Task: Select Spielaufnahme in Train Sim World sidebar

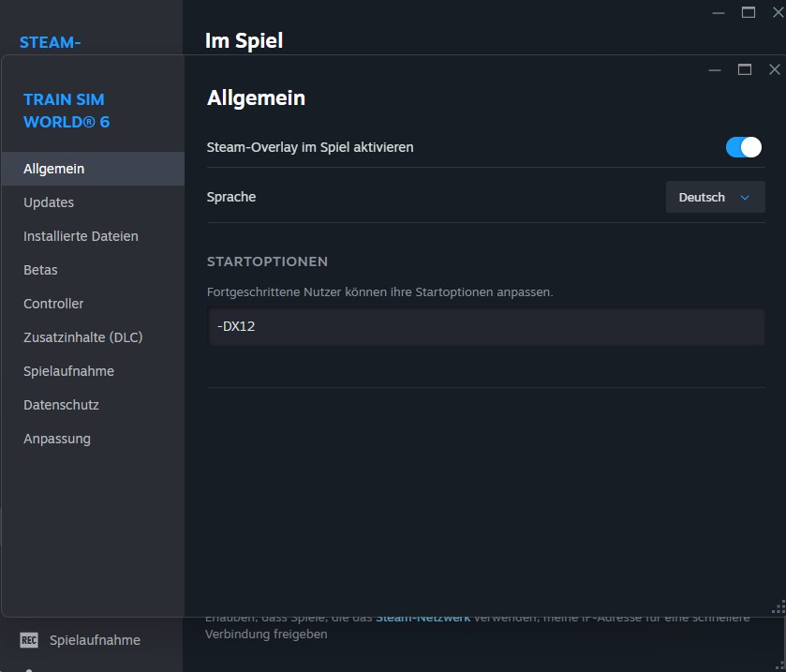Action: pos(68,371)
